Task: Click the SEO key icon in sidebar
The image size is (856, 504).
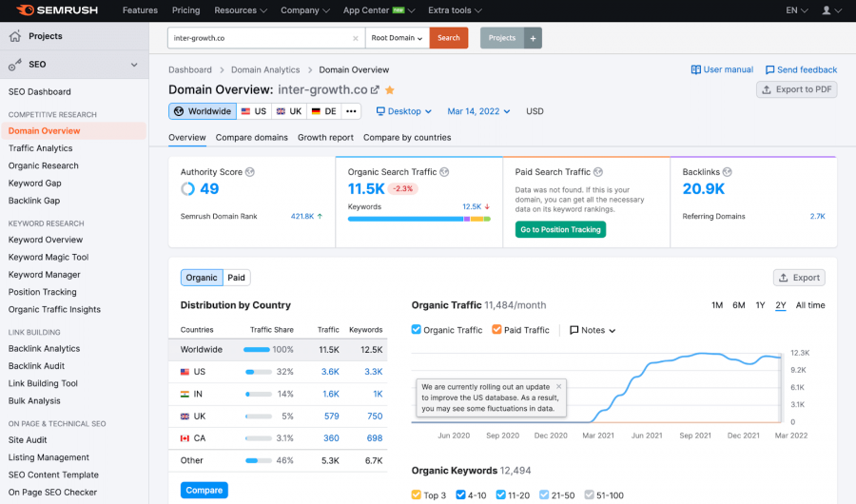Action: [x=14, y=65]
